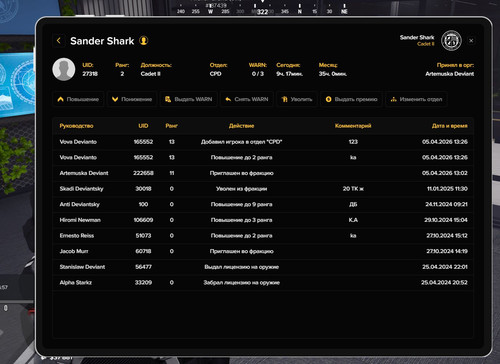Select the Stanislaw Deviant row
The image size is (500, 364).
(263, 267)
